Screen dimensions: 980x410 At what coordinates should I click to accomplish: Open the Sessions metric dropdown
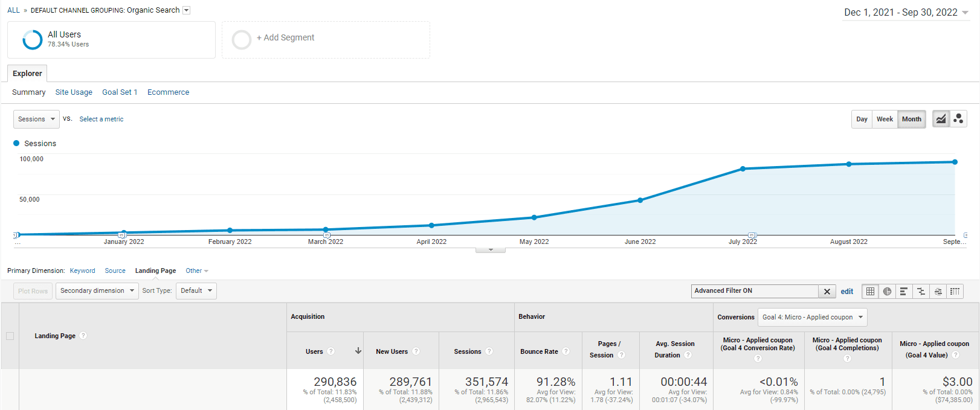pyautogui.click(x=36, y=119)
